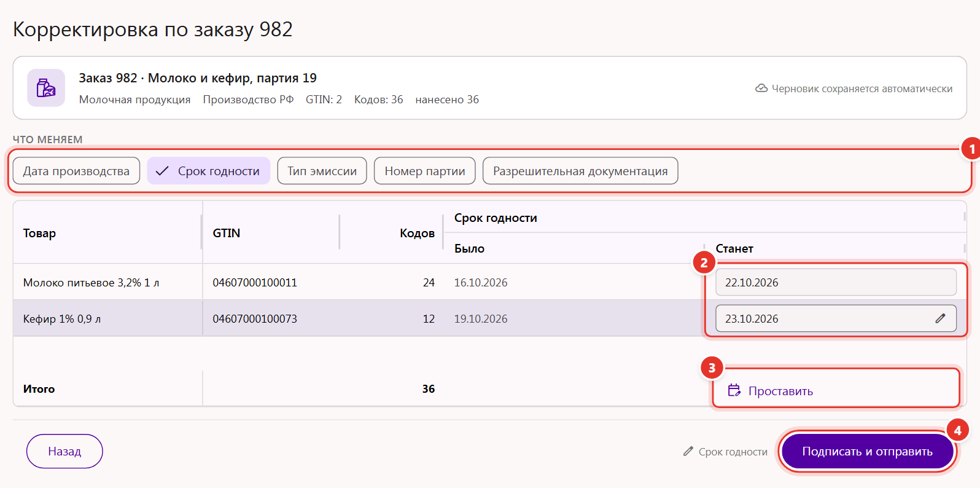Click the order title Заказ 982 · Молоко и кефир

coord(198,78)
